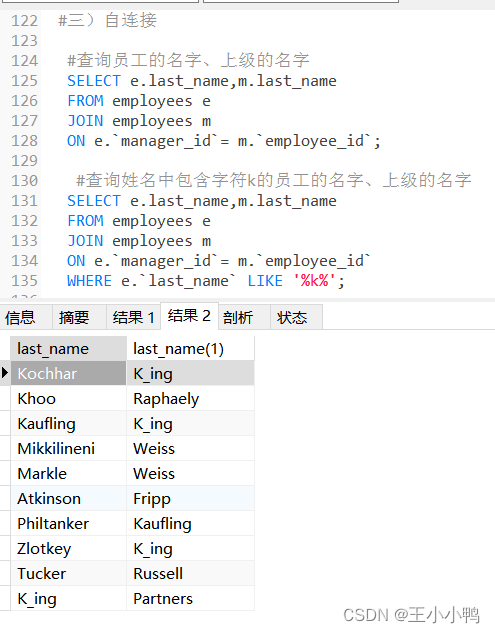Screen dimensions: 495x633
Task: Click the SELECT keyword on line 125
Action: pyautogui.click(x=94, y=81)
